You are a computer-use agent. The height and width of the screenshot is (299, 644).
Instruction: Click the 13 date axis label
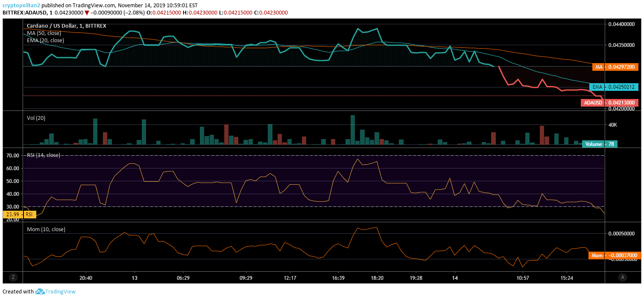click(135, 278)
